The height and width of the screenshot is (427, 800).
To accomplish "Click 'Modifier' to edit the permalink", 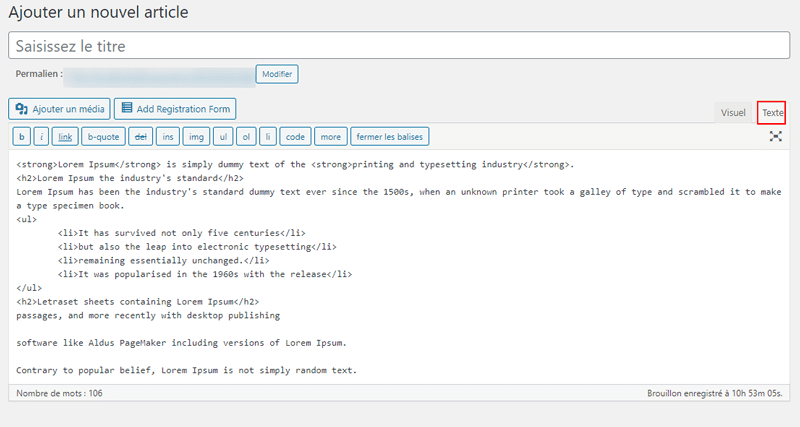I will coord(277,74).
